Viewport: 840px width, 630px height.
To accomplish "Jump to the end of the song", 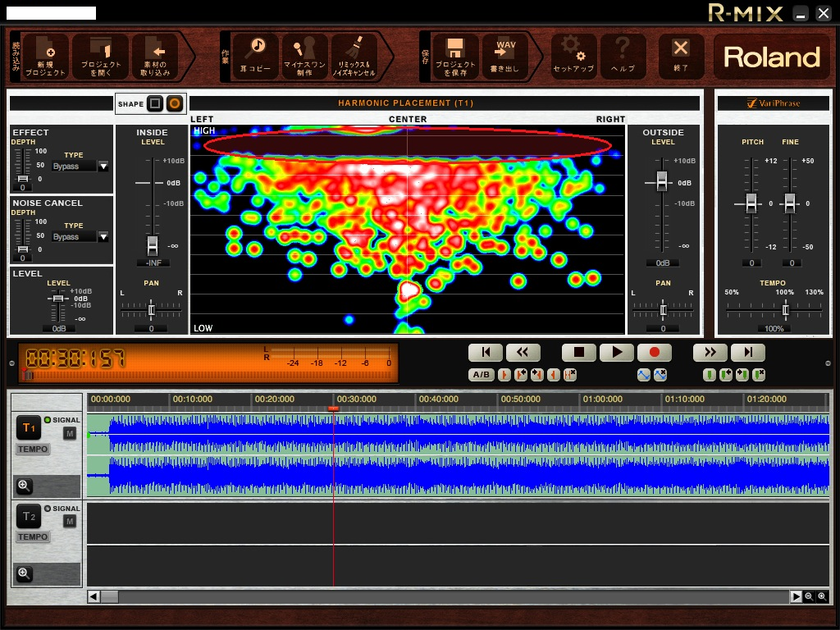I will [748, 352].
